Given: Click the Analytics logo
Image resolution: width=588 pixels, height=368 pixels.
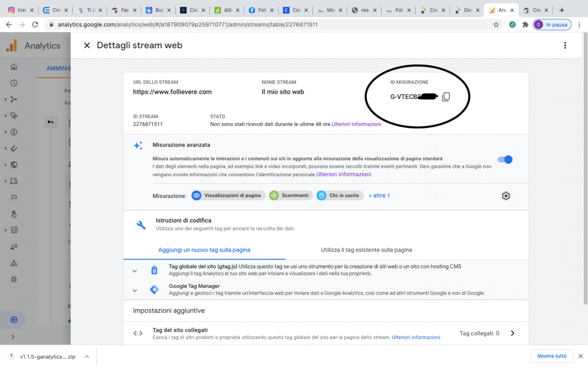Looking at the screenshot, I should 12,45.
